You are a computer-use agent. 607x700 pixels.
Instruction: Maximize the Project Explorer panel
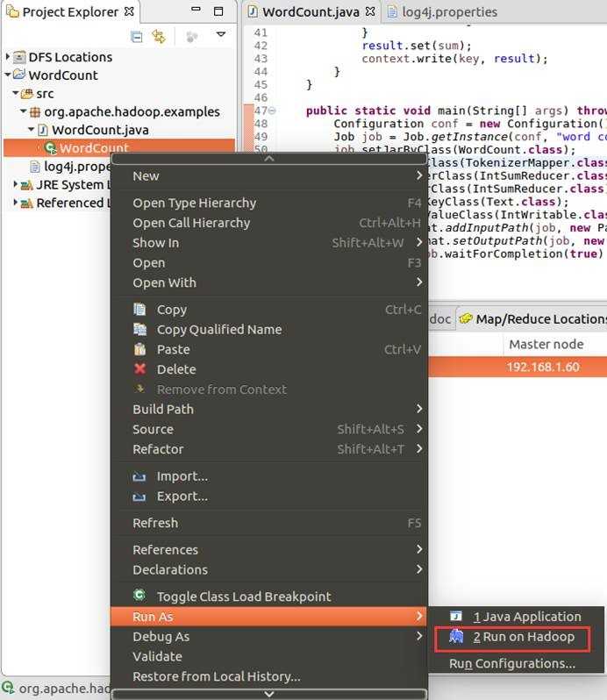[218, 11]
